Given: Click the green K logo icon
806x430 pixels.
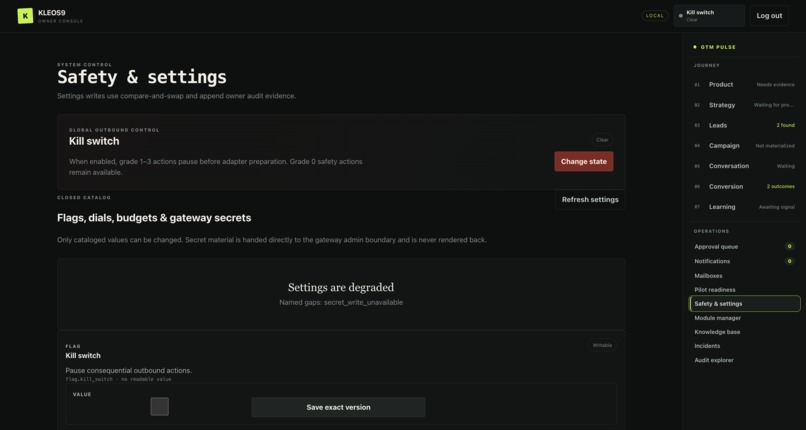Looking at the screenshot, I should [25, 16].
